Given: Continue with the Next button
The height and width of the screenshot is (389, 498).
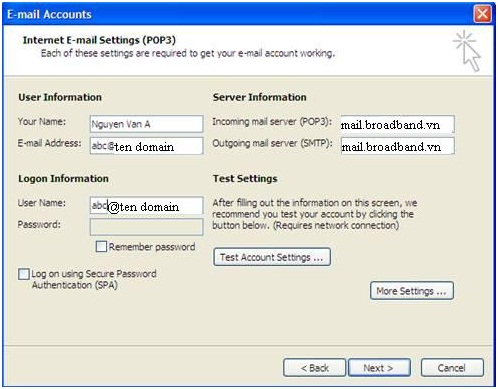Looking at the screenshot, I should point(379,368).
